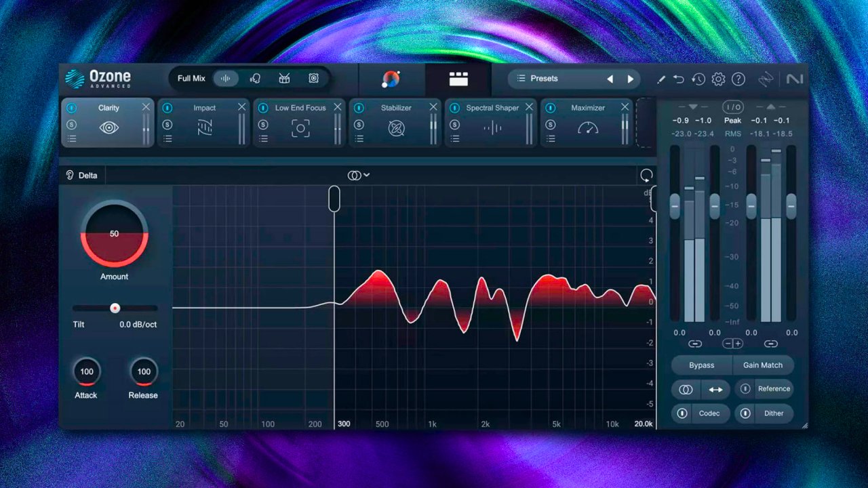The image size is (868, 488).
Task: Open the Clarity module preset list icon
Action: 72,139
